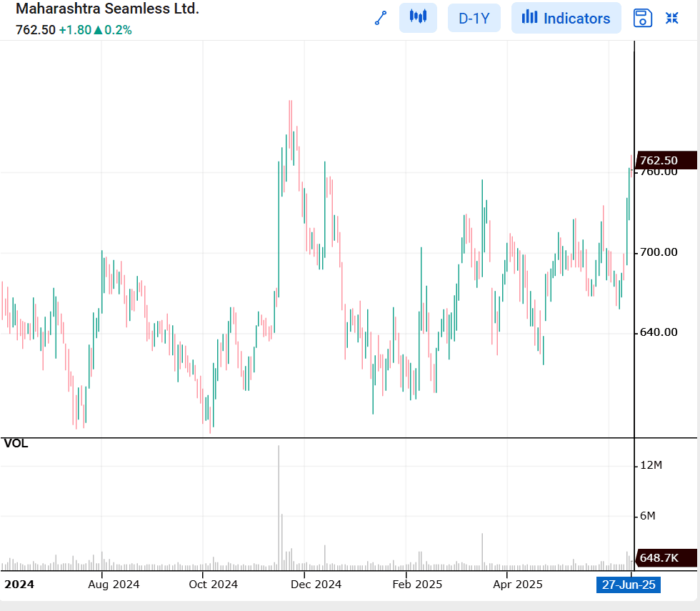
Task: Click the 27-Jun-25 date marker
Action: tap(629, 585)
